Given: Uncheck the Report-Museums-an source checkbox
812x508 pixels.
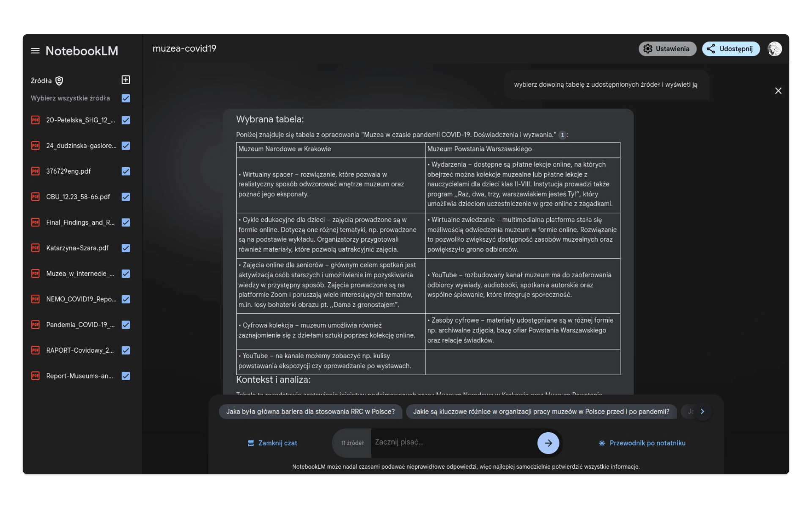Looking at the screenshot, I should (126, 376).
